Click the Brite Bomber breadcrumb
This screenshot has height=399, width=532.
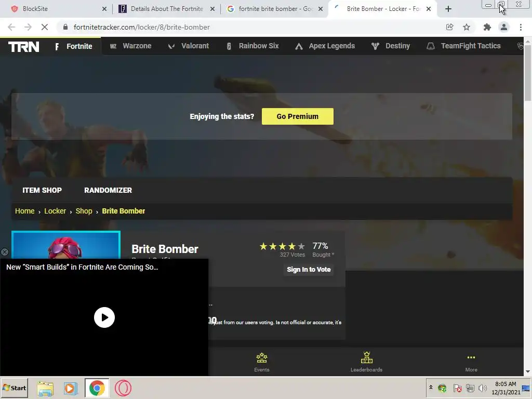(x=124, y=211)
